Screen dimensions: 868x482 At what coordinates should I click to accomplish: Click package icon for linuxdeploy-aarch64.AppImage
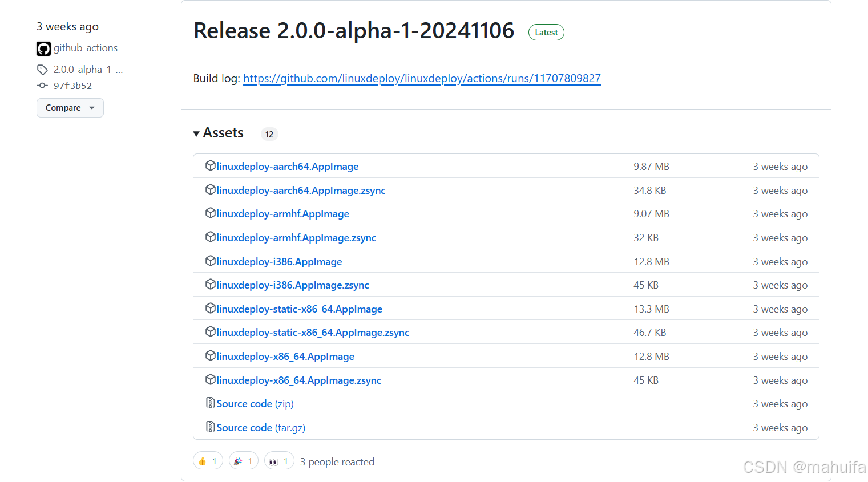coord(211,166)
